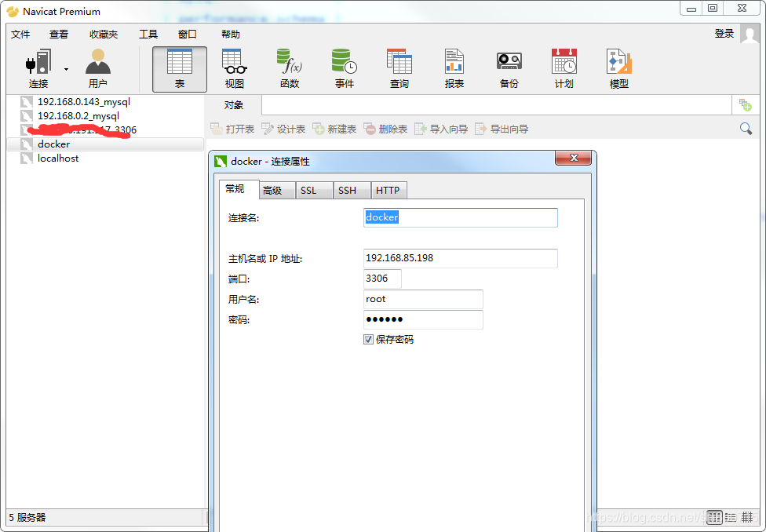Switch to the HTTP tab

388,191
